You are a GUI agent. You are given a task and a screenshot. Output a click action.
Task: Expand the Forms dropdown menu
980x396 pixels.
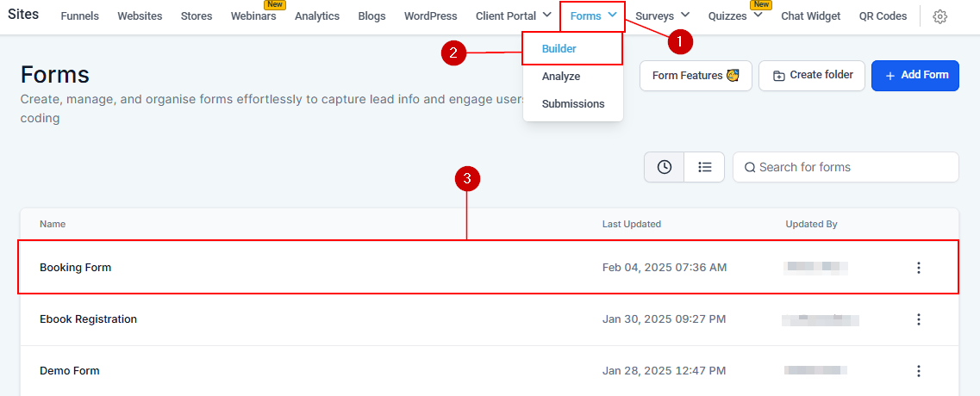pos(593,15)
